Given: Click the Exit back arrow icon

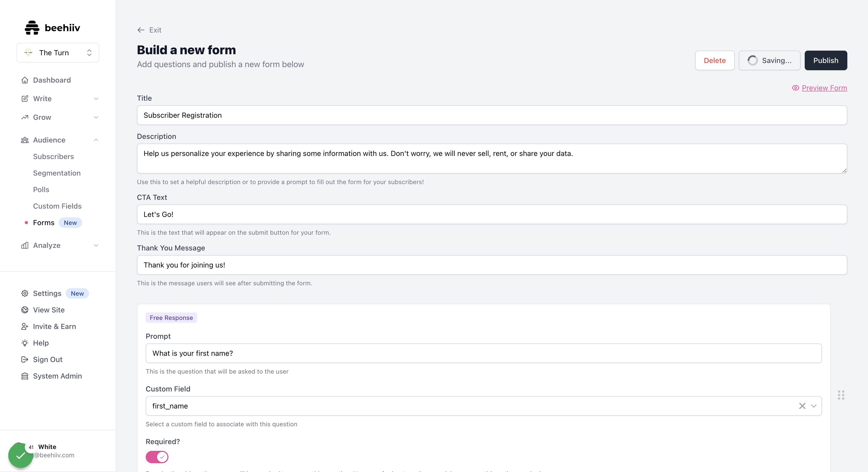Looking at the screenshot, I should [x=141, y=30].
